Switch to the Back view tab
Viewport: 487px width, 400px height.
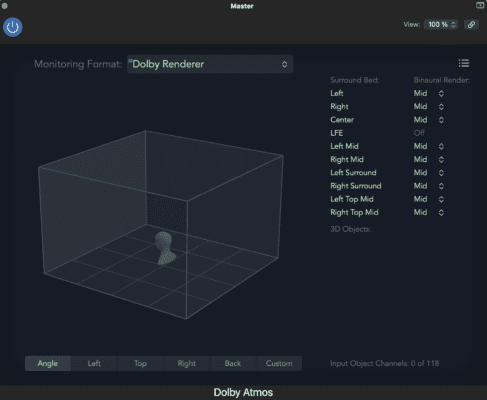pyautogui.click(x=233, y=363)
